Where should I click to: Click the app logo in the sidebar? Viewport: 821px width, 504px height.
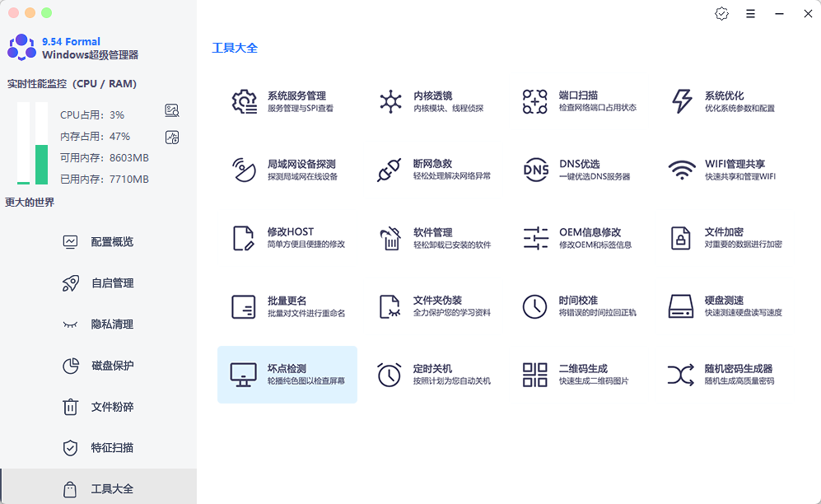21,47
